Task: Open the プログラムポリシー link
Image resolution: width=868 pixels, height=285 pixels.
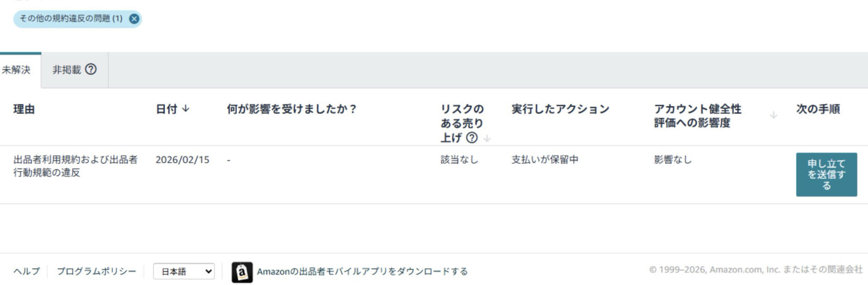Action: [x=96, y=271]
